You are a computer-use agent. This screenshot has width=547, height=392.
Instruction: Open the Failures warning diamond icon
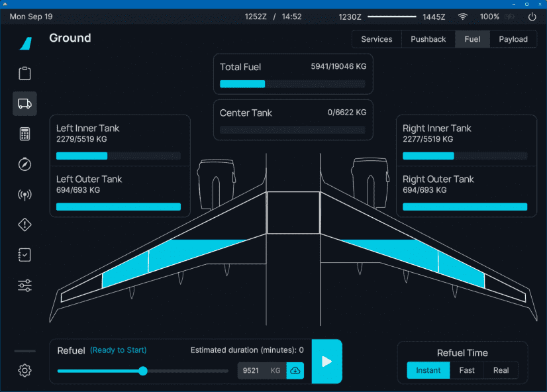25,225
